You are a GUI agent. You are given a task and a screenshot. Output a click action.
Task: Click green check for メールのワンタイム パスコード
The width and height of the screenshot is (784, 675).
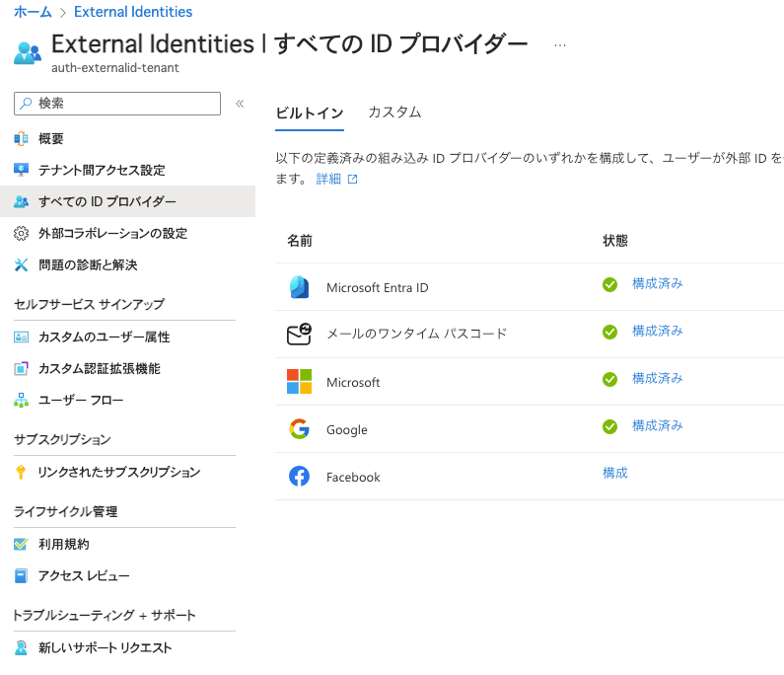pyautogui.click(x=609, y=332)
